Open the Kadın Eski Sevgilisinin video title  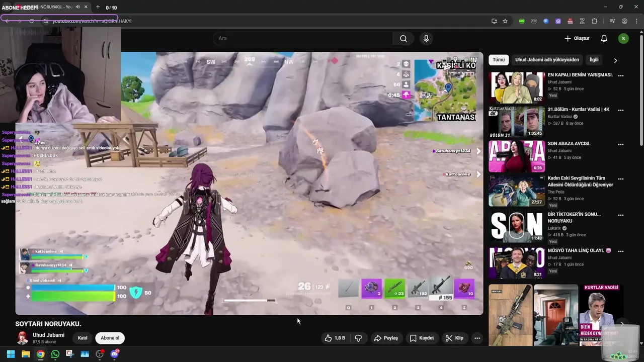coord(580,182)
